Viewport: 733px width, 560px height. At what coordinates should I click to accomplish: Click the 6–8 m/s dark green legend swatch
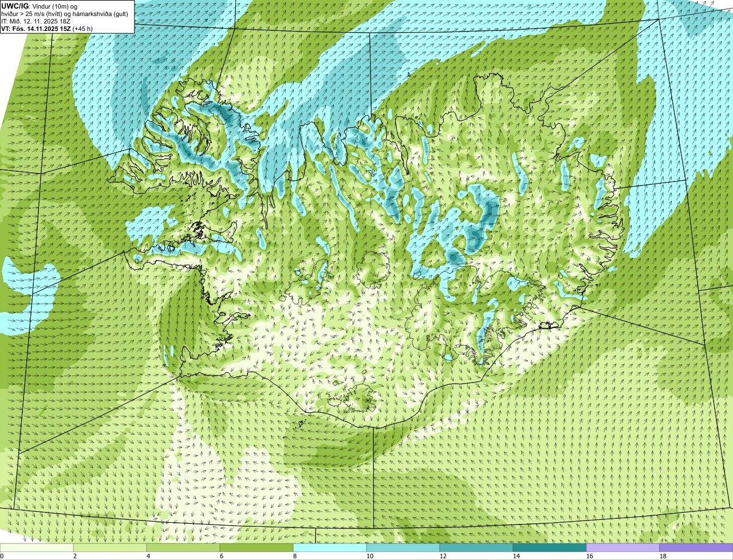[257, 548]
